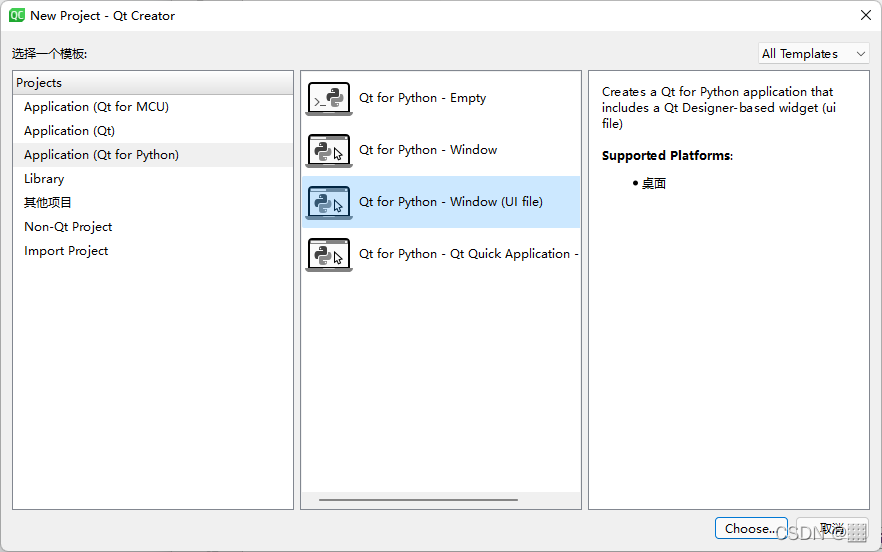Viewport: 882px width, 552px height.
Task: Pick Qt for Python - Window (UI file)
Action: pyautogui.click(x=441, y=202)
